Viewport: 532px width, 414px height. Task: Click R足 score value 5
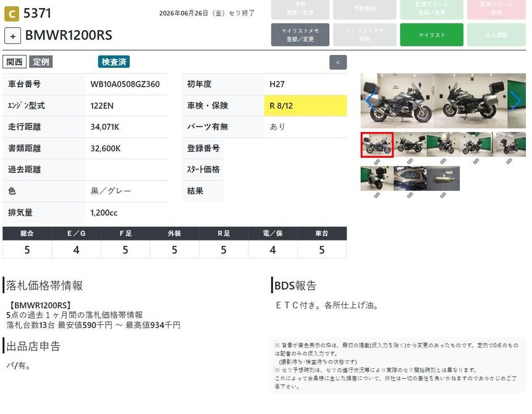tap(224, 250)
